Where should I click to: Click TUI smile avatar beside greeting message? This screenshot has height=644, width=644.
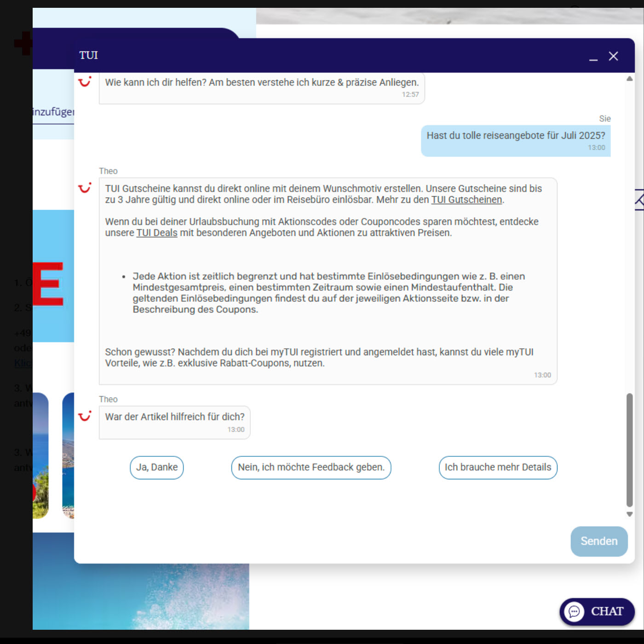coord(85,82)
